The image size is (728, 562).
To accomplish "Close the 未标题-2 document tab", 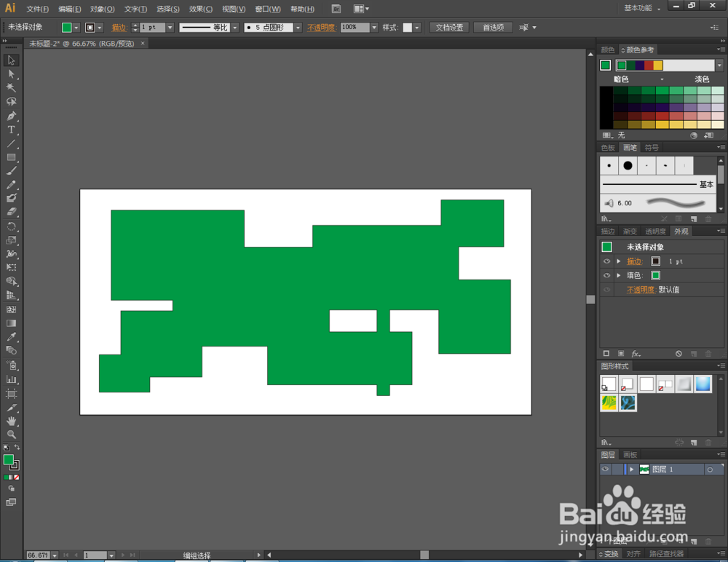I will pyautogui.click(x=143, y=43).
